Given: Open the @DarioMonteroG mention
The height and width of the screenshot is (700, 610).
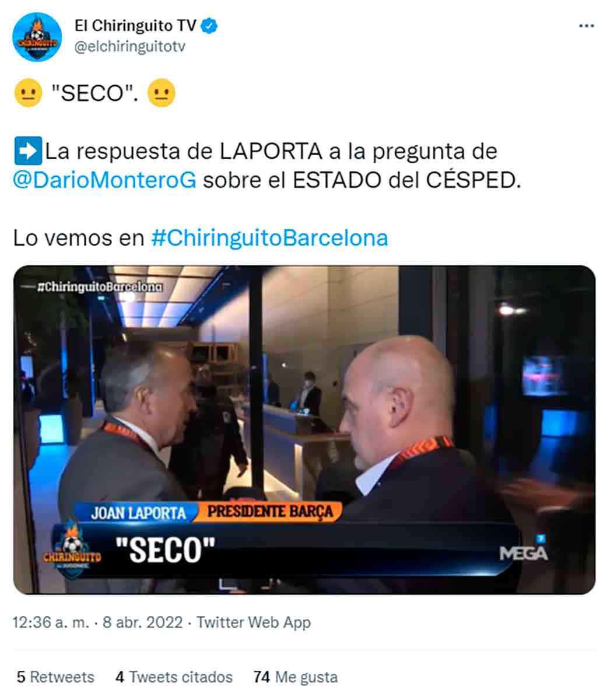Looking at the screenshot, I should tap(104, 180).
